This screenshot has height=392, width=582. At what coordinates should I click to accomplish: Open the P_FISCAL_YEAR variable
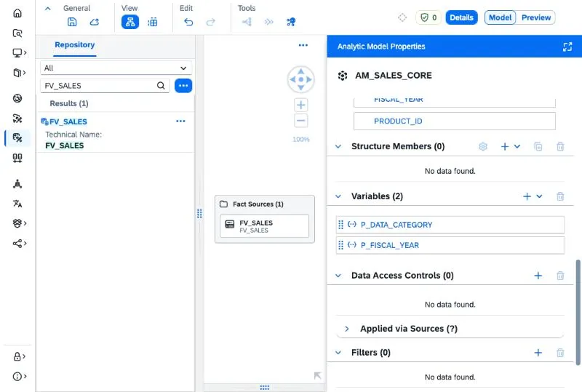pyautogui.click(x=450, y=245)
